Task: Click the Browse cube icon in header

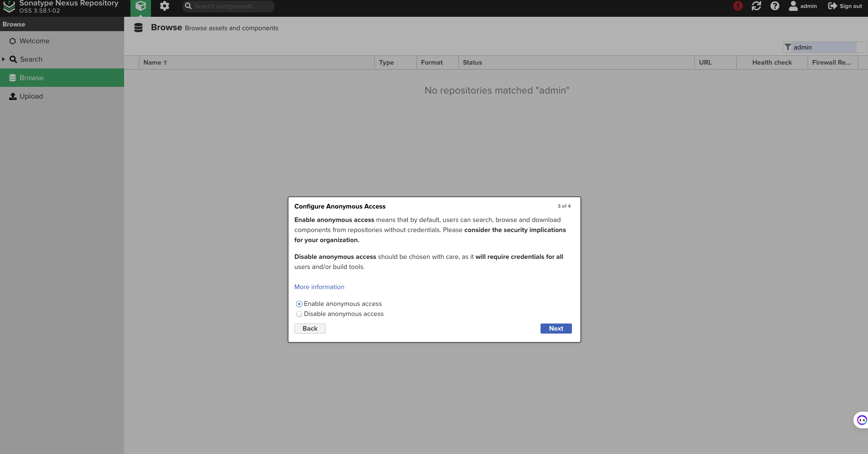Action: click(140, 6)
